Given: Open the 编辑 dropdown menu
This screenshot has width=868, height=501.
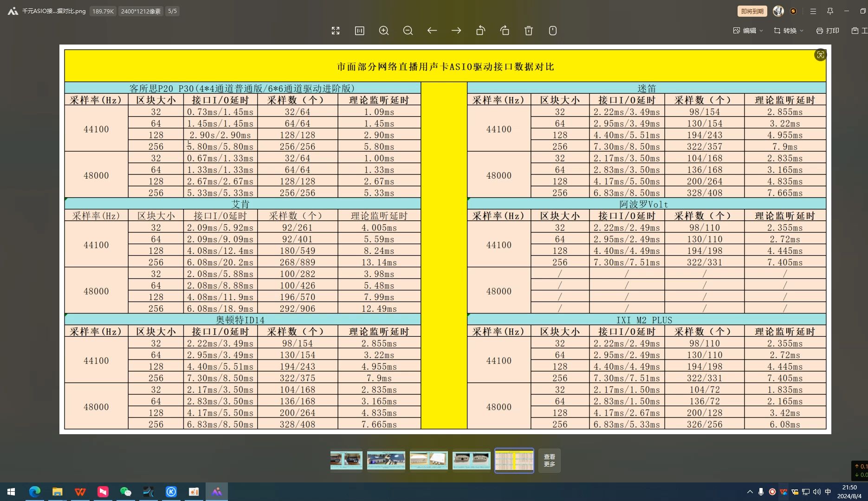Looking at the screenshot, I should pyautogui.click(x=748, y=31).
